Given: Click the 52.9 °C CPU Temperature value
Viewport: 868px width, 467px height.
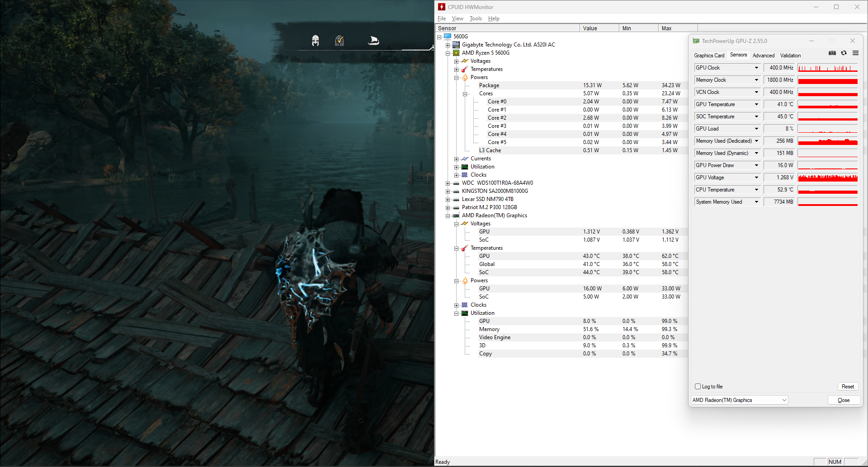Looking at the screenshot, I should coord(779,190).
